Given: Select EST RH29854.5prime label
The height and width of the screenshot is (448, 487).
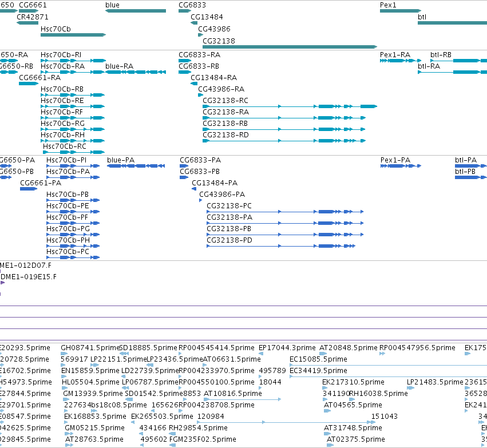Looking at the screenshot, I should point(198,428).
